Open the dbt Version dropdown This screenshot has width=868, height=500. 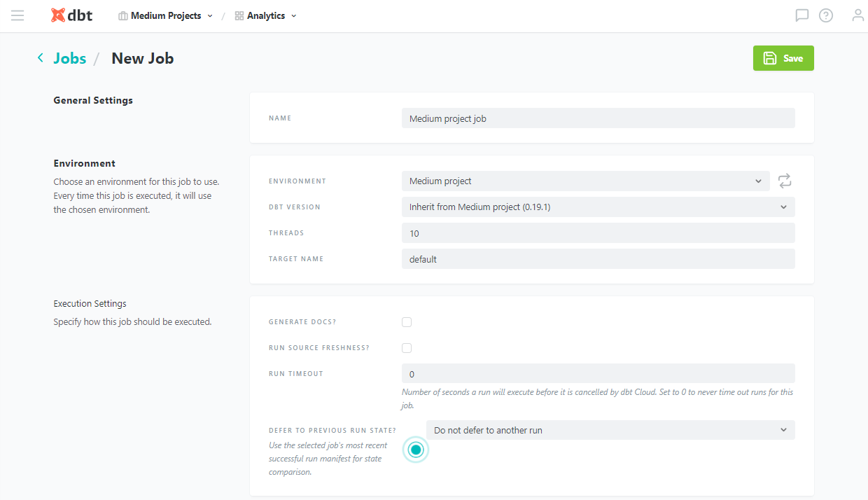pyautogui.click(x=598, y=207)
